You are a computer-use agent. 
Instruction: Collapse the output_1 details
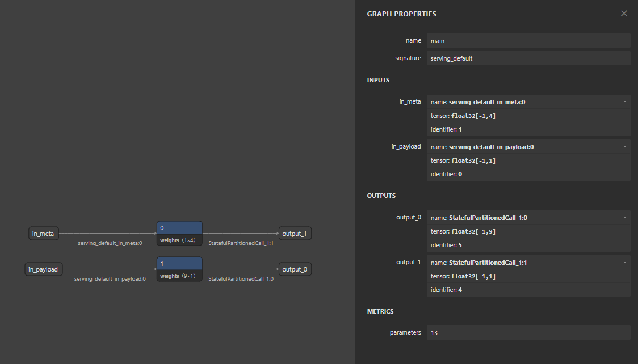624,263
